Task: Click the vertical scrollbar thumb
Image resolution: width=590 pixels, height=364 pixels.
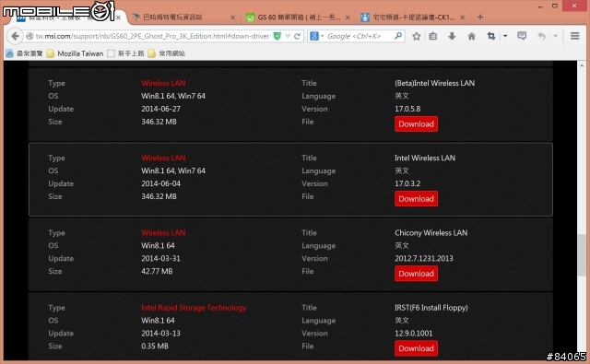Action: coord(582,255)
